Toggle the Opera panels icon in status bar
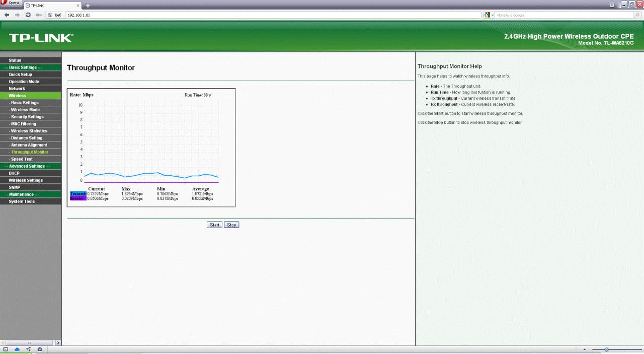The height and width of the screenshot is (354, 644). (6, 349)
